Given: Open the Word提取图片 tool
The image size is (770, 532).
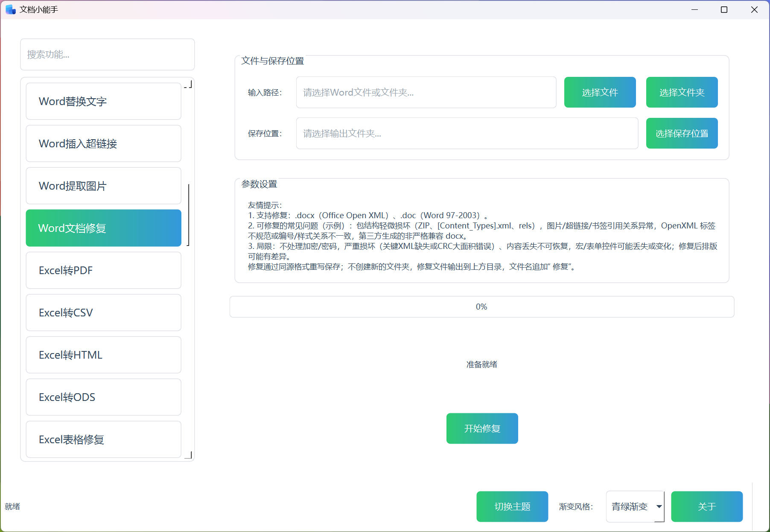Looking at the screenshot, I should click(103, 186).
